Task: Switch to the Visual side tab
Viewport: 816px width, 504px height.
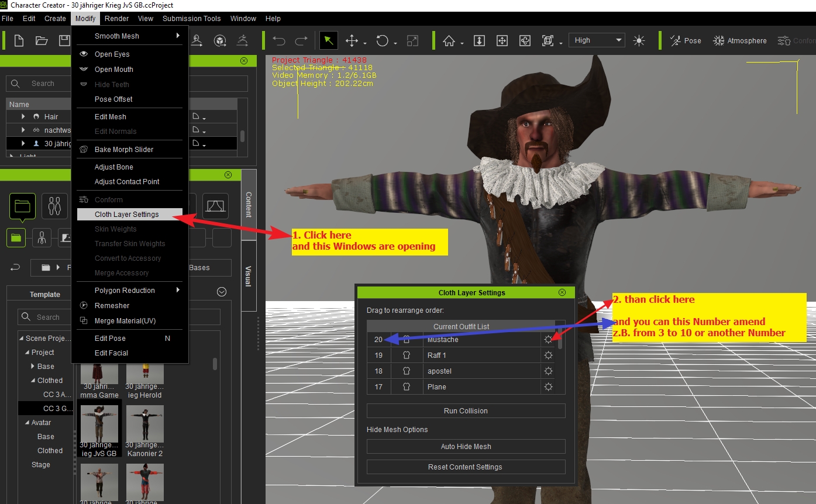Action: point(249,276)
